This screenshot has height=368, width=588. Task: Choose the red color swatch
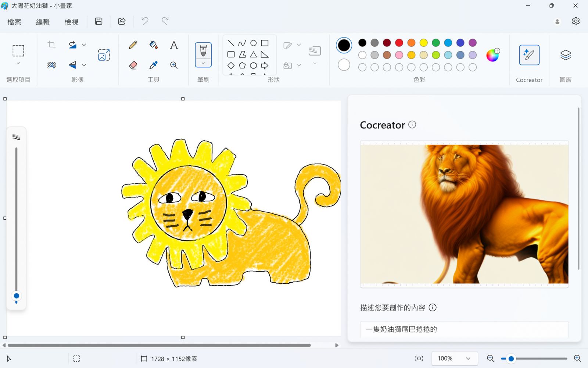point(399,43)
